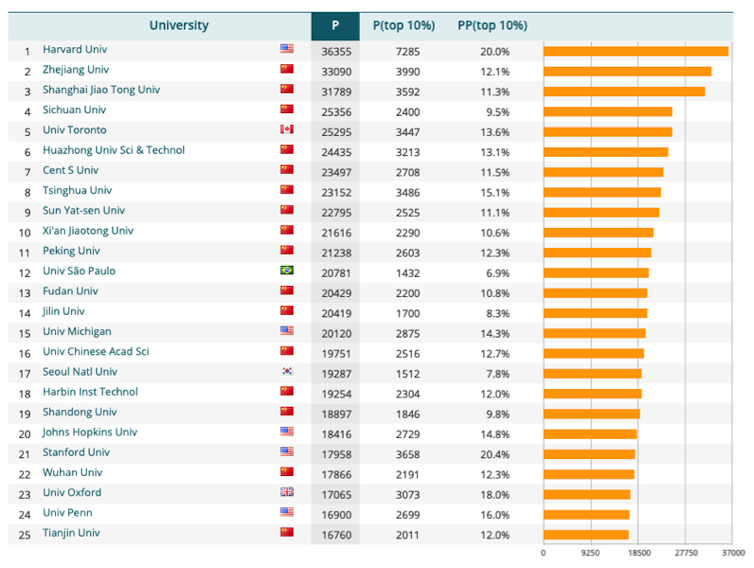This screenshot has width=754, height=568.
Task: Click the South Korea flag beside Seoul Natl Univ
Action: 287,372
